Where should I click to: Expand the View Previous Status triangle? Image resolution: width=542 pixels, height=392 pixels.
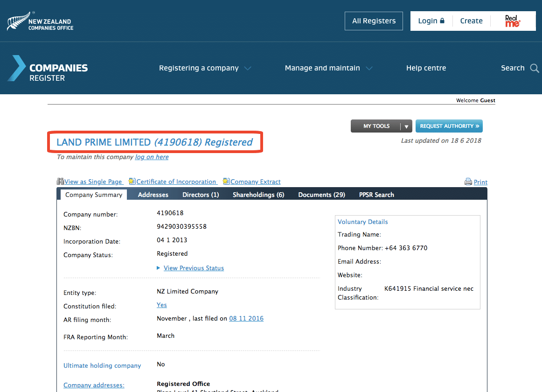(158, 268)
